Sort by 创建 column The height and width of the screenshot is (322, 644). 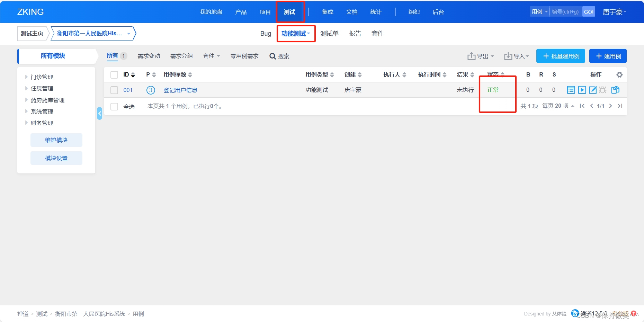(x=353, y=75)
